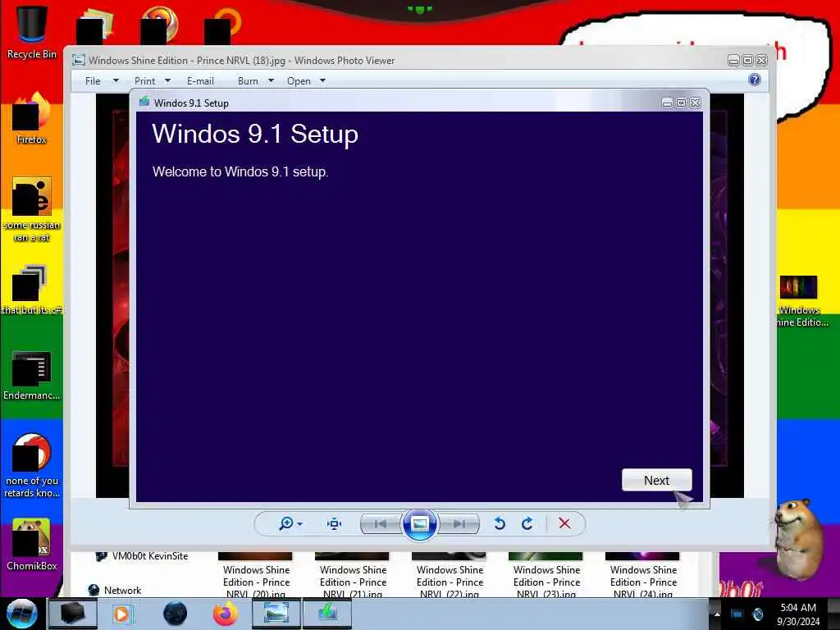Image resolution: width=840 pixels, height=630 pixels.
Task: Select VM0b0t KevinSite in Explorer sidebar
Action: click(x=144, y=556)
